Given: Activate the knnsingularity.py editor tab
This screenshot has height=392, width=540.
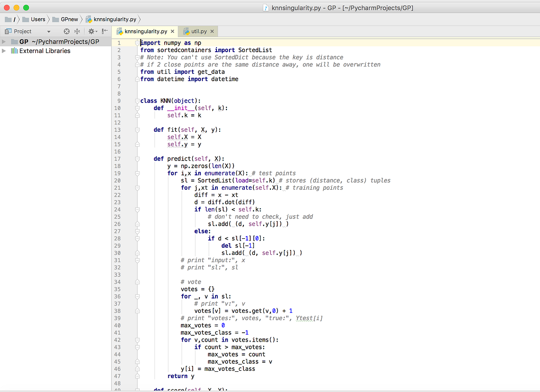Looking at the screenshot, I should [144, 31].
